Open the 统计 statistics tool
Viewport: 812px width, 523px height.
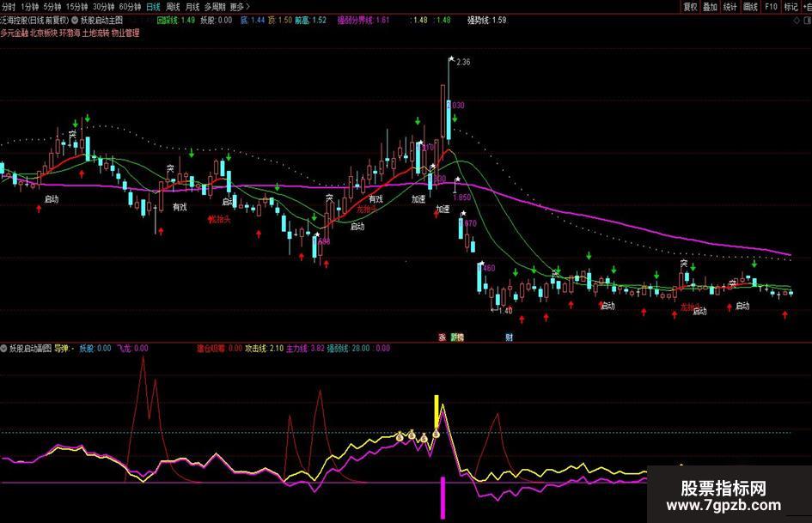coord(730,7)
